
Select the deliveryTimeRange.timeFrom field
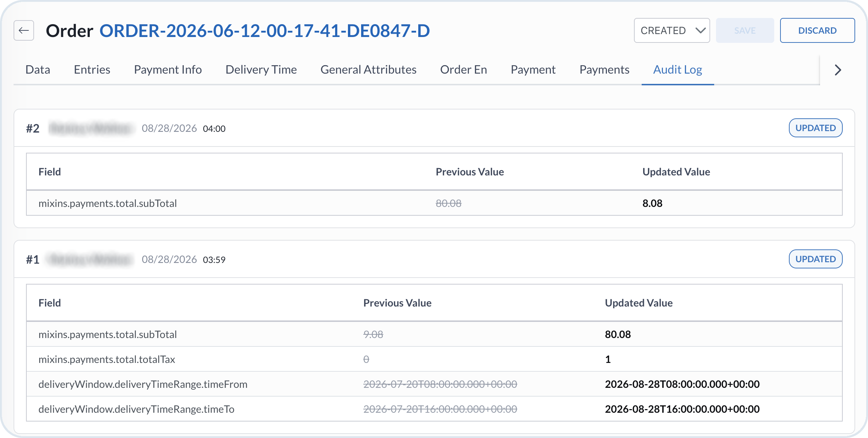click(x=143, y=384)
